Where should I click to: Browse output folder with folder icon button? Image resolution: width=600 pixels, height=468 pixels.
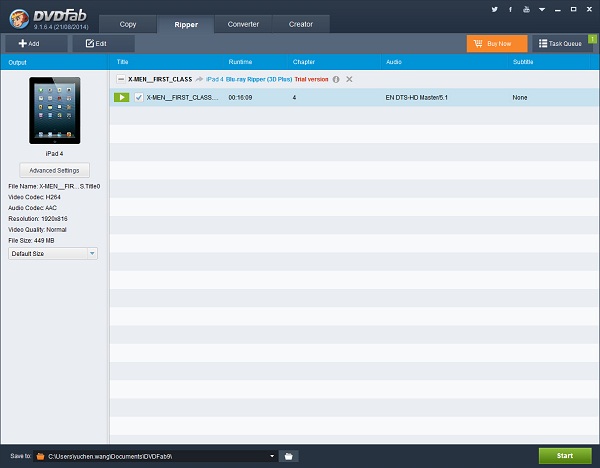289,456
